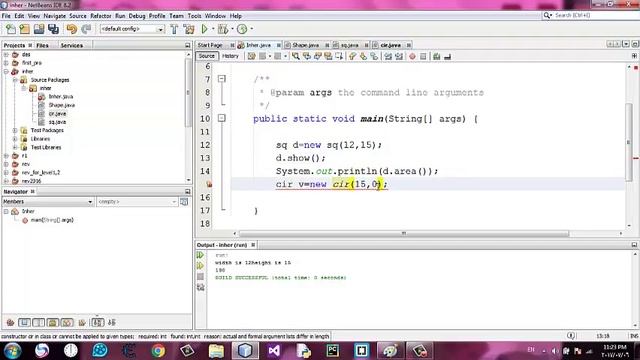Screen dimensions: 640x360
Task: Minimize the Projects panel with its corner icon
Action: [x=188, y=45]
